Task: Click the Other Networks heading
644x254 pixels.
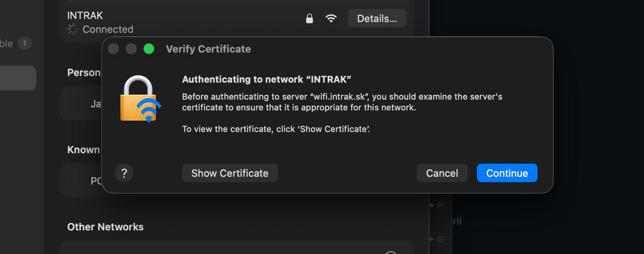Action: click(x=105, y=227)
